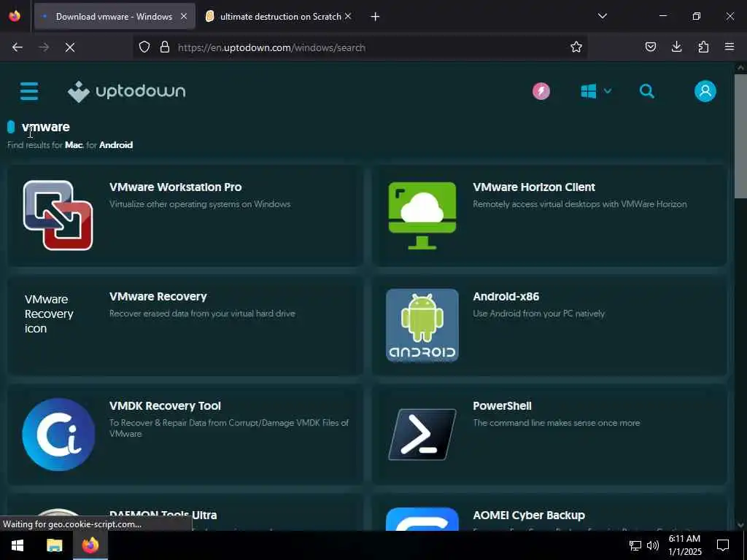Close the Download vmware tab
This screenshot has width=747, height=560.
click(183, 16)
